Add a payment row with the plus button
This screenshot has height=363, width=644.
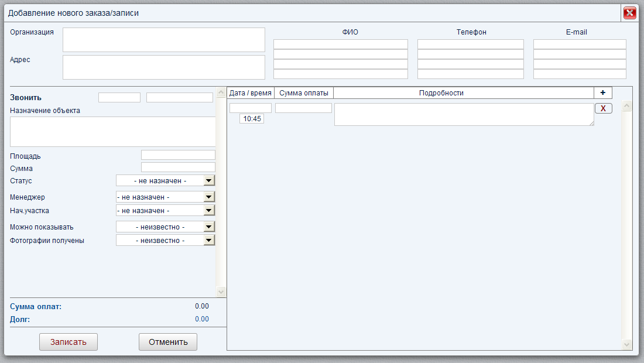[603, 93]
